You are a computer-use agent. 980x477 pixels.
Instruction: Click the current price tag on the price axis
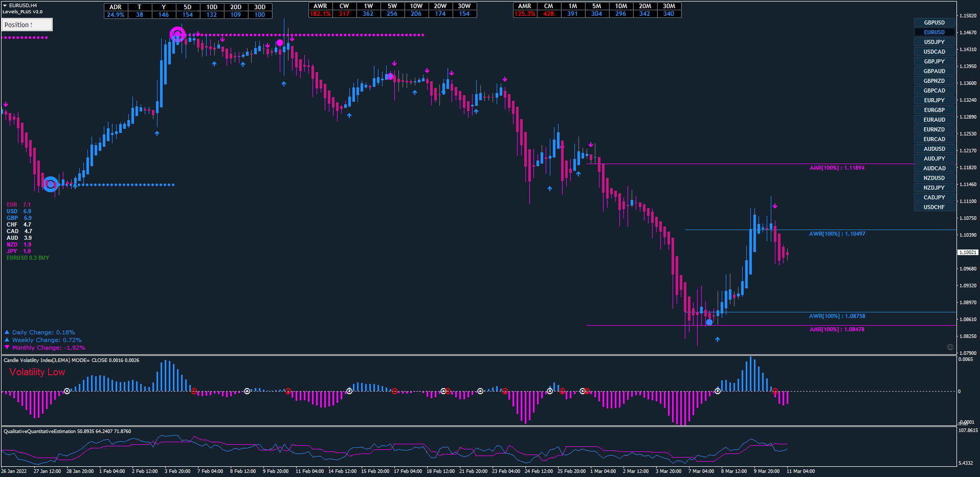(x=967, y=253)
